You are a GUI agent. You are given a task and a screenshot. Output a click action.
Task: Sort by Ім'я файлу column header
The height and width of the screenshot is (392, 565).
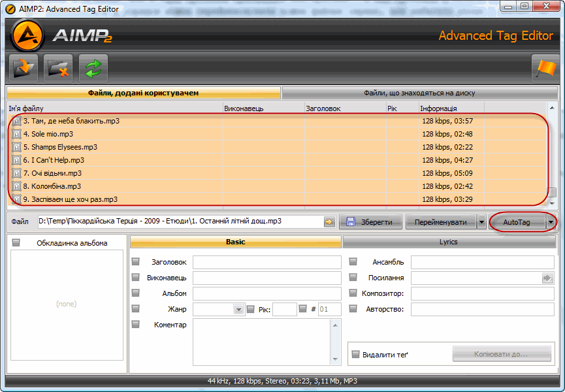[116, 108]
